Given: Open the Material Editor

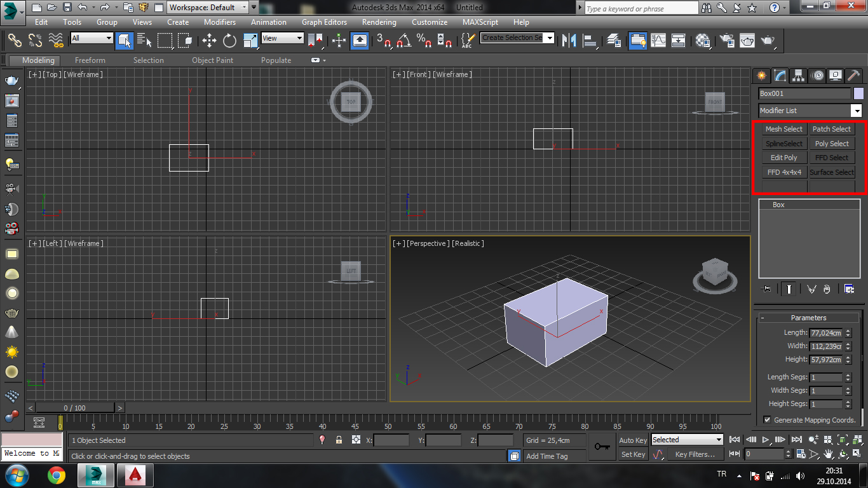Looking at the screenshot, I should [703, 41].
